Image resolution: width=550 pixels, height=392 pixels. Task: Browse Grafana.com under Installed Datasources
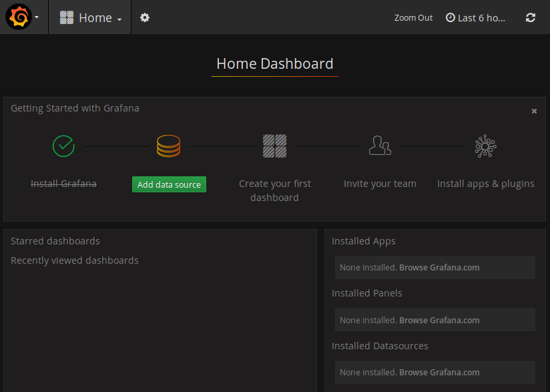click(439, 373)
